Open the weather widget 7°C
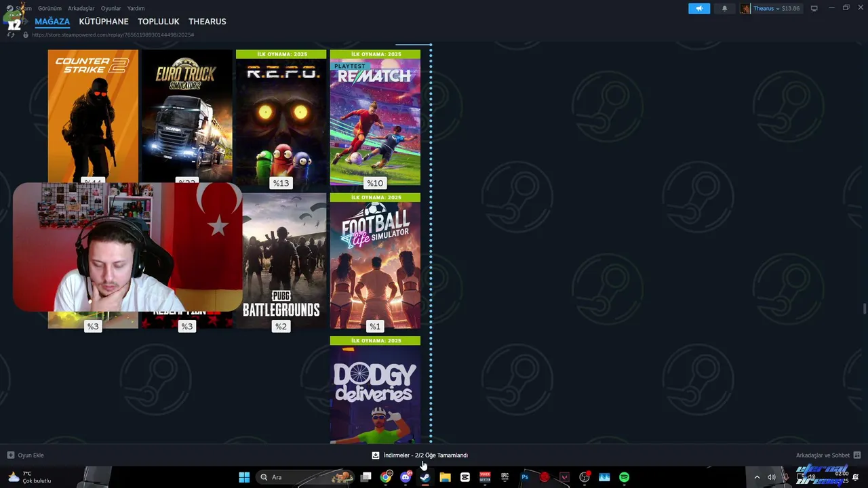The image size is (868, 488). pyautogui.click(x=29, y=477)
